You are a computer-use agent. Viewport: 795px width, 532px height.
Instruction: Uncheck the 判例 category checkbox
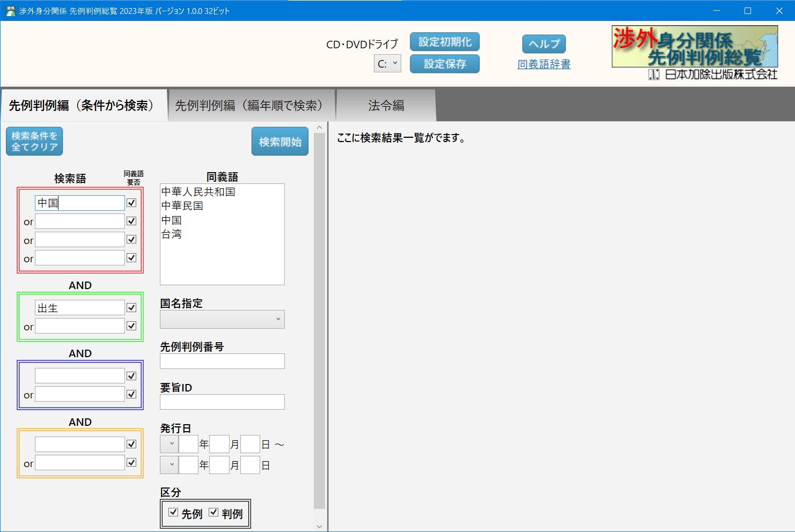tap(214, 513)
